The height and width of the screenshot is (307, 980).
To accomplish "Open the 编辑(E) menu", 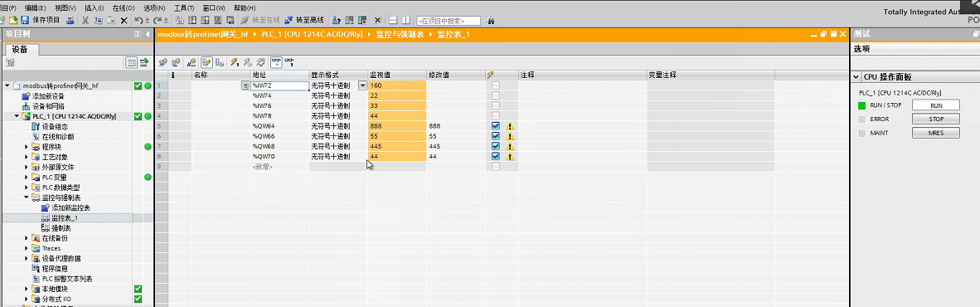I will point(35,7).
